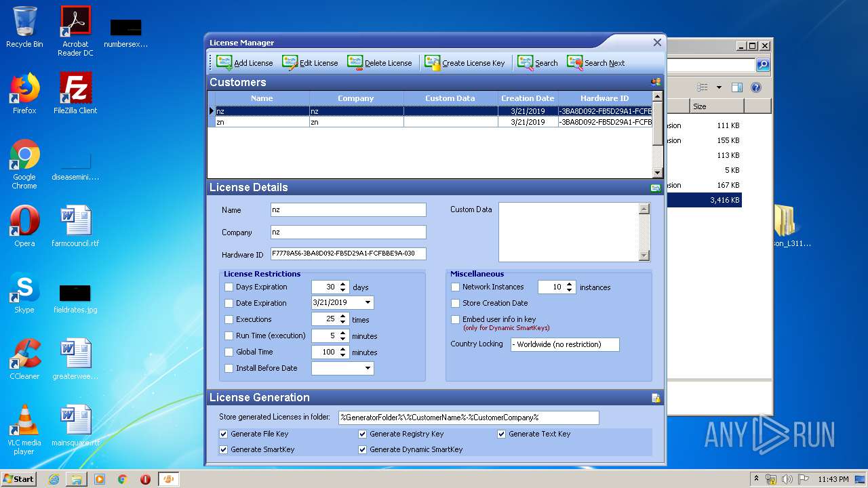Select customer row zn

pyautogui.click(x=430, y=123)
